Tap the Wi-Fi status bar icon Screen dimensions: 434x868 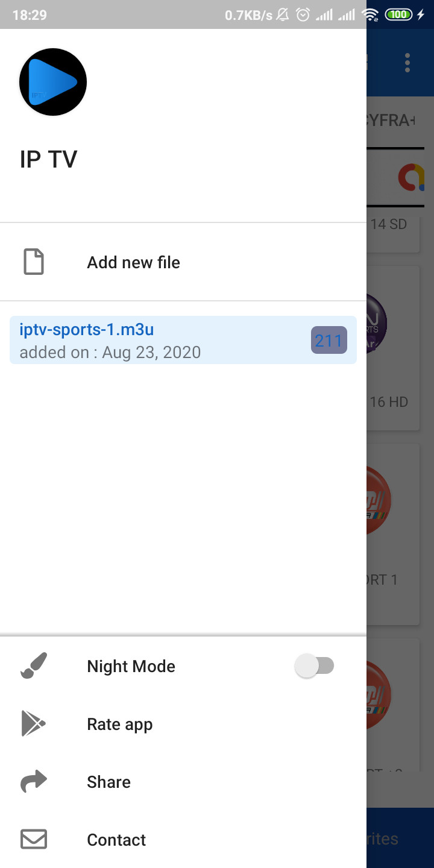pos(370,14)
